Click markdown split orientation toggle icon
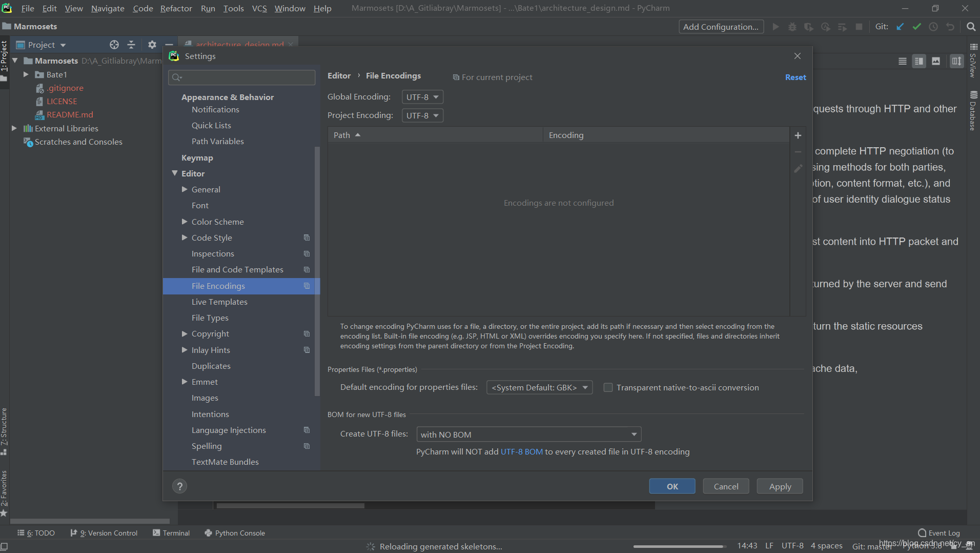The height and width of the screenshot is (553, 980). (956, 61)
